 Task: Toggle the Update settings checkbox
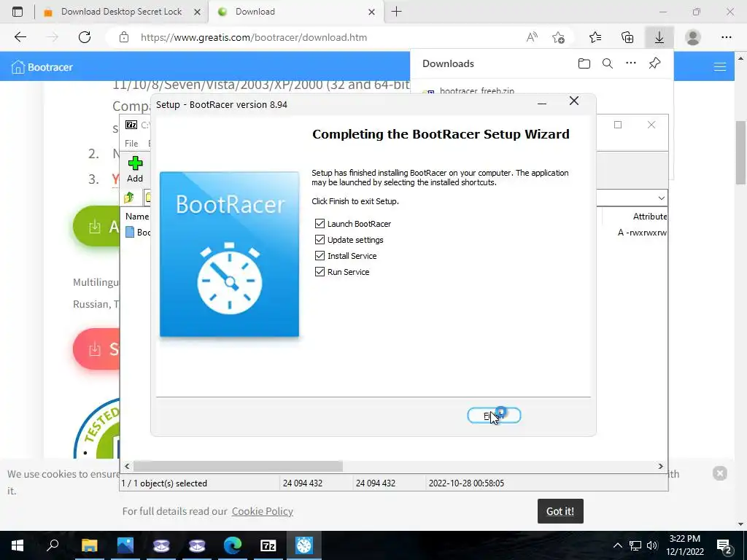coord(320,240)
